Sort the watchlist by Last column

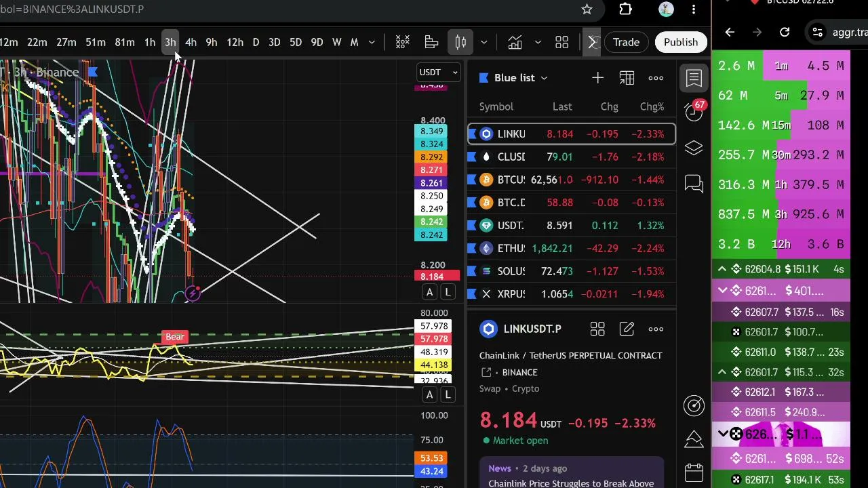point(562,106)
